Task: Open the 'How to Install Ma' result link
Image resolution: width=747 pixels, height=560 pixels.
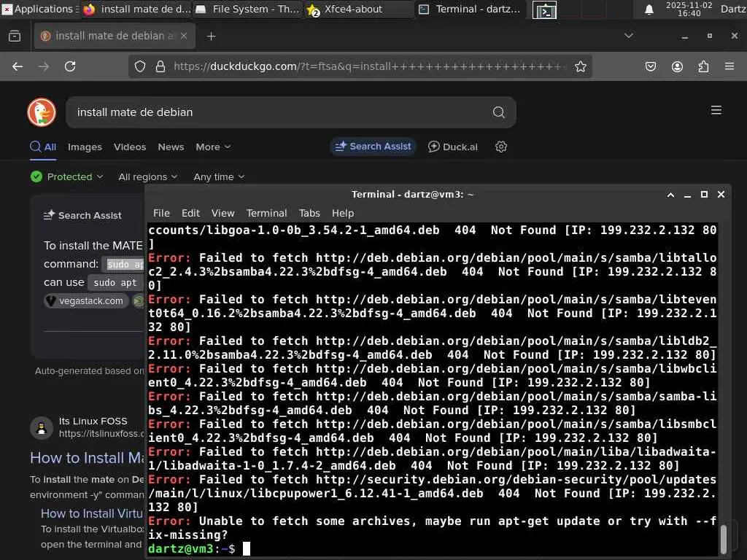Action: (87, 458)
